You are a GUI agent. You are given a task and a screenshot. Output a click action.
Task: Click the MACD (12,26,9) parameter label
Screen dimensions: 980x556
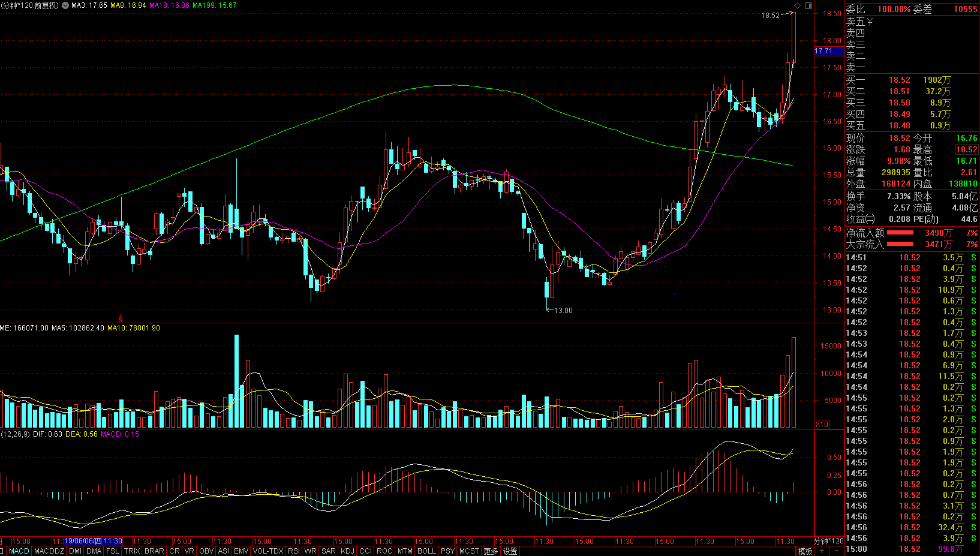pyautogui.click(x=15, y=434)
